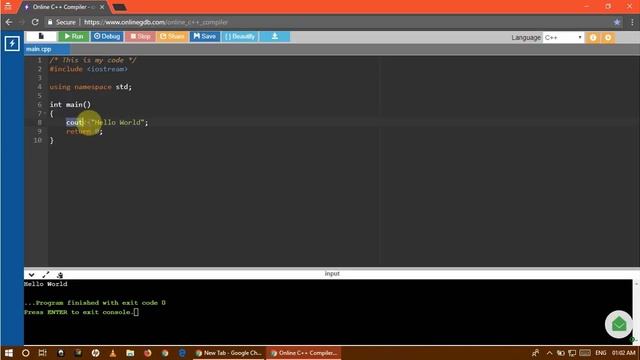Start the Debug session

[x=107, y=36]
